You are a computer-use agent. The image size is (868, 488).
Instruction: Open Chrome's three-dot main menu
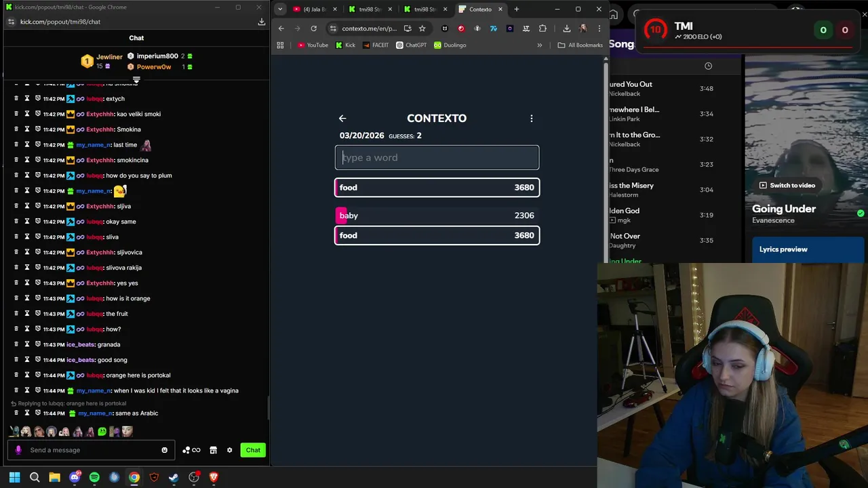[599, 28]
